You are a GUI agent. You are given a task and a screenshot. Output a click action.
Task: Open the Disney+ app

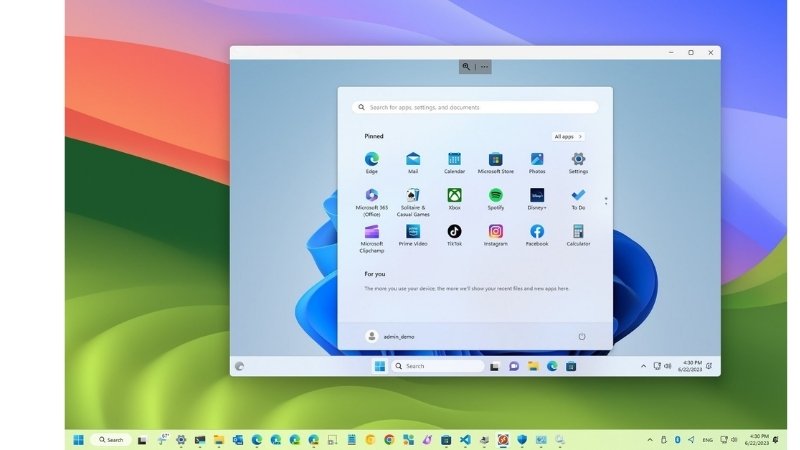(537, 199)
